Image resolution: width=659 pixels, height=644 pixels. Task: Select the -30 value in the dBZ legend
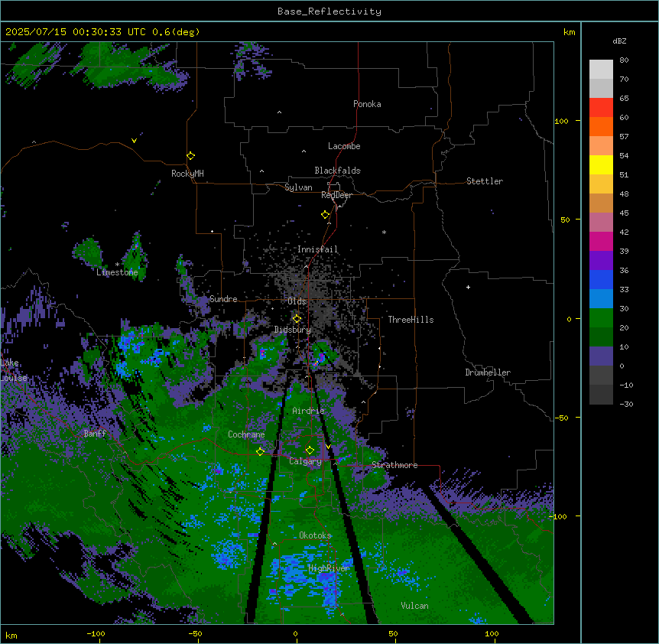(x=626, y=404)
